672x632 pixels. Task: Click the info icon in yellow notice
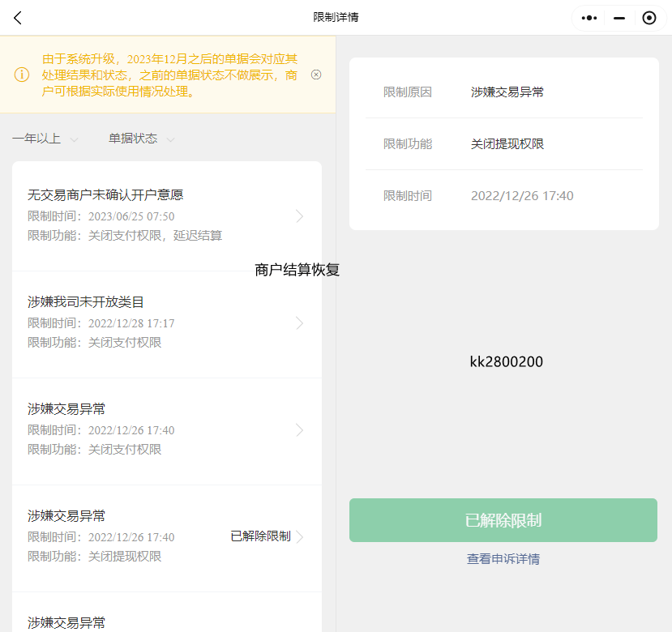pyautogui.click(x=22, y=75)
